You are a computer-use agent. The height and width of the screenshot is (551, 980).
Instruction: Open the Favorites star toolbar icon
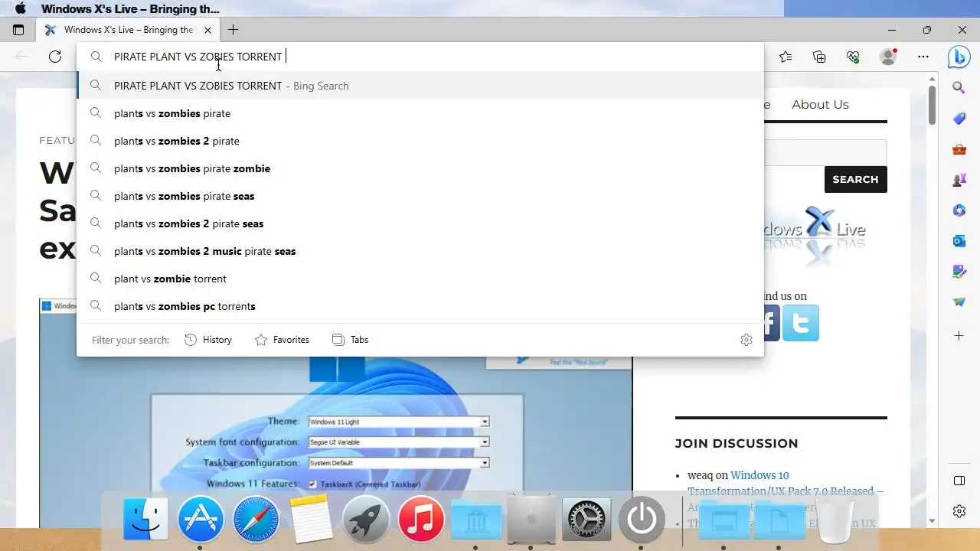pyautogui.click(x=786, y=57)
